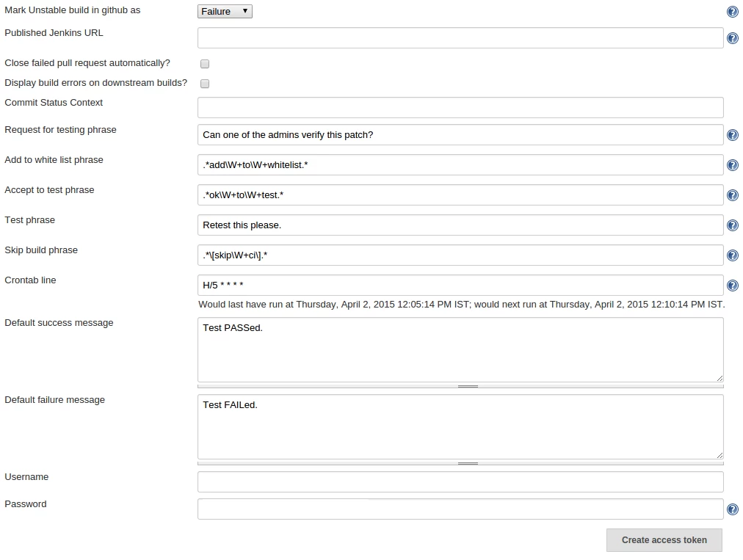Click the 'Mark Unstable build in github as' label
The image size is (743, 560).
pyautogui.click(x=73, y=10)
